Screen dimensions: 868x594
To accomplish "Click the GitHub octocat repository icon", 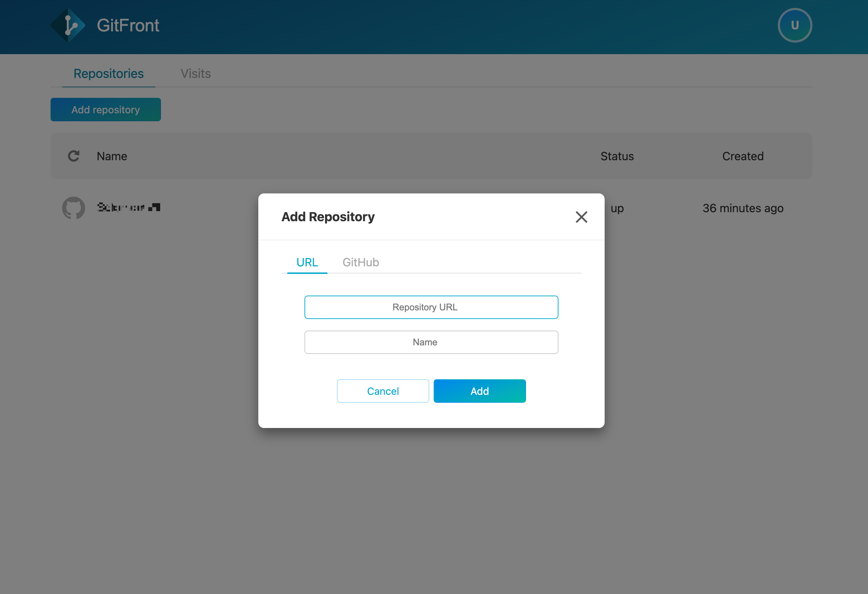I will pyautogui.click(x=74, y=208).
